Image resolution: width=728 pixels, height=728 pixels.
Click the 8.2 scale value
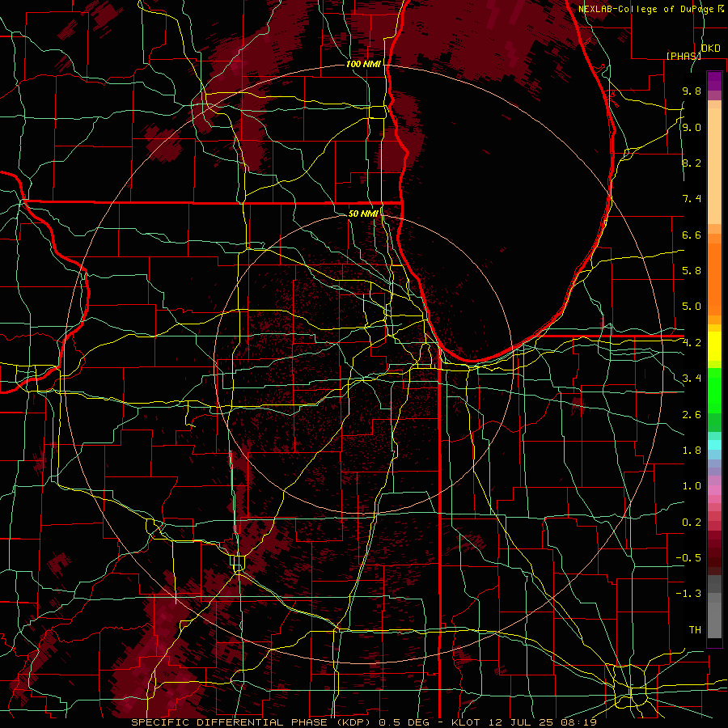point(692,163)
